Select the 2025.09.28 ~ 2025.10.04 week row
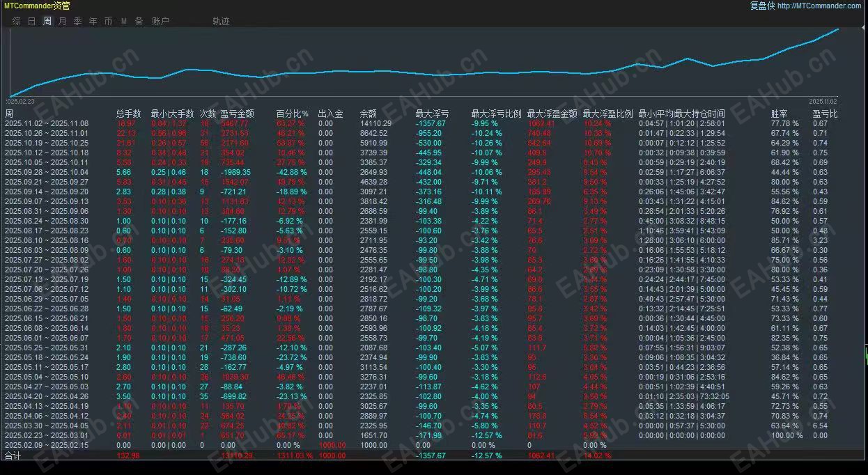 click(434, 172)
